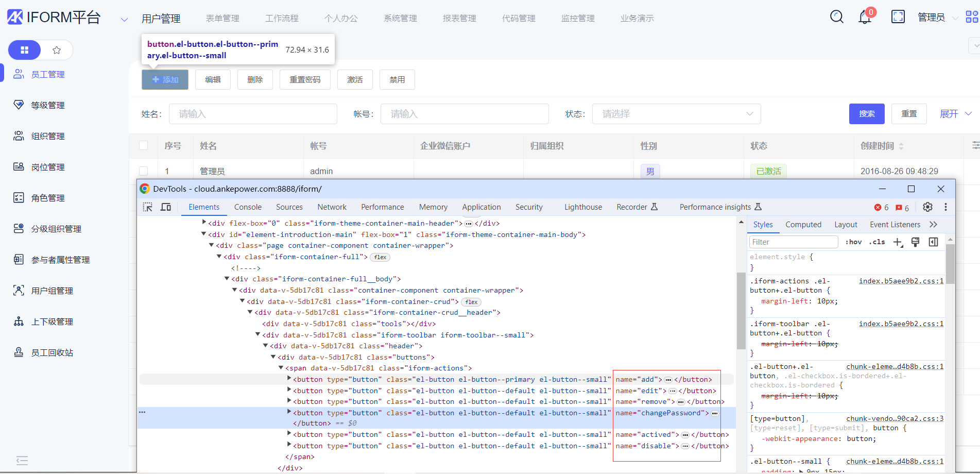The height and width of the screenshot is (474, 980).
Task: Expand the button name="edit" tree node
Action: click(289, 391)
